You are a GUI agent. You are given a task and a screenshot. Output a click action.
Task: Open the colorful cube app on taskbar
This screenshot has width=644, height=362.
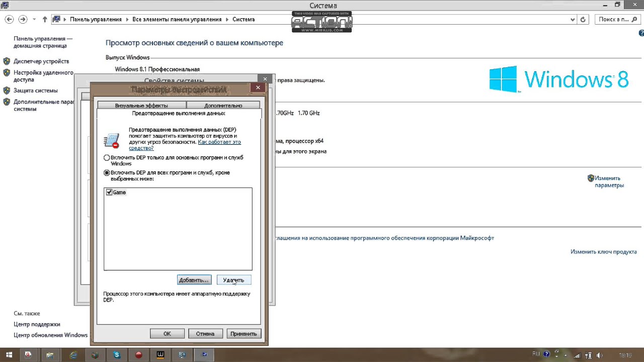pos(95,354)
